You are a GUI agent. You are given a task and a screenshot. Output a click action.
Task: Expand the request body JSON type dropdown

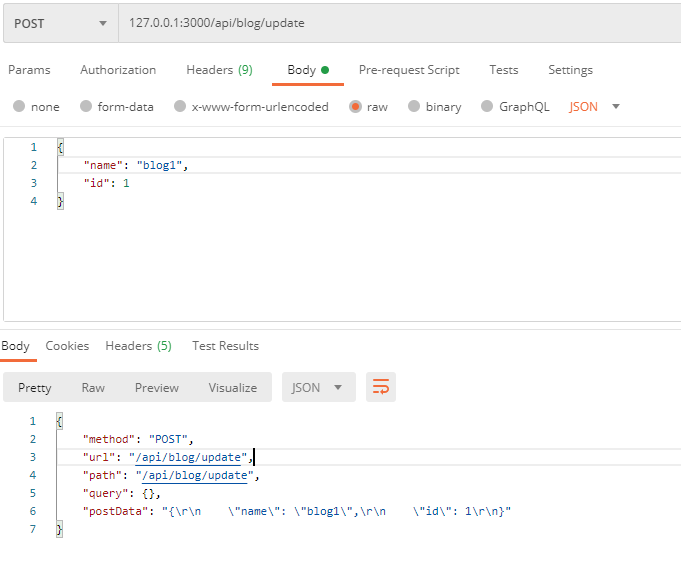click(x=595, y=107)
